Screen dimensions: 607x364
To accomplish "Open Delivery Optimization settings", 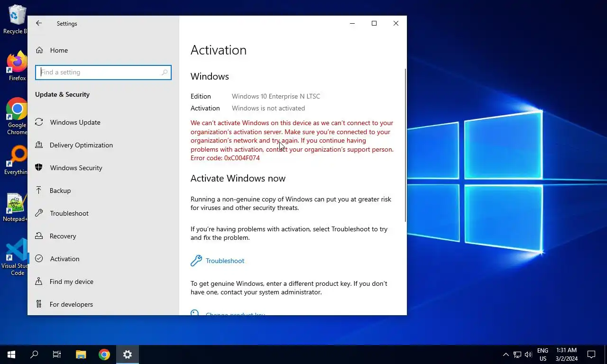I will (x=103, y=145).
